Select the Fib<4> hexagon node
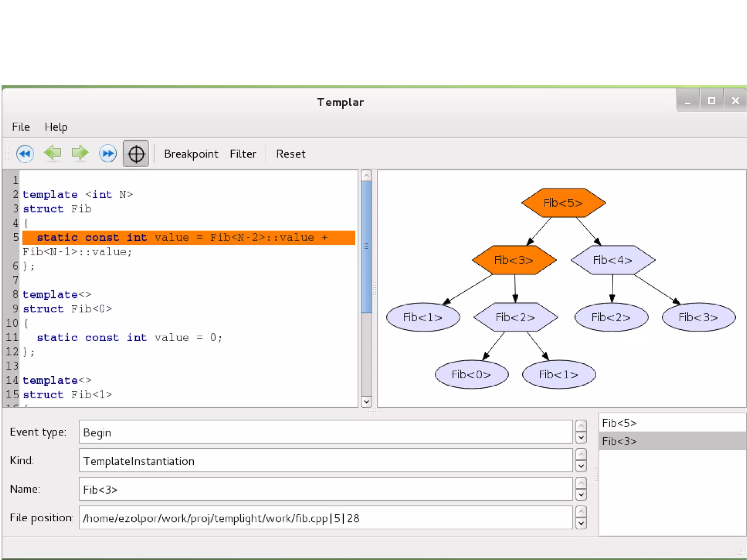Viewport: 747px width, 560px height. coord(612,260)
